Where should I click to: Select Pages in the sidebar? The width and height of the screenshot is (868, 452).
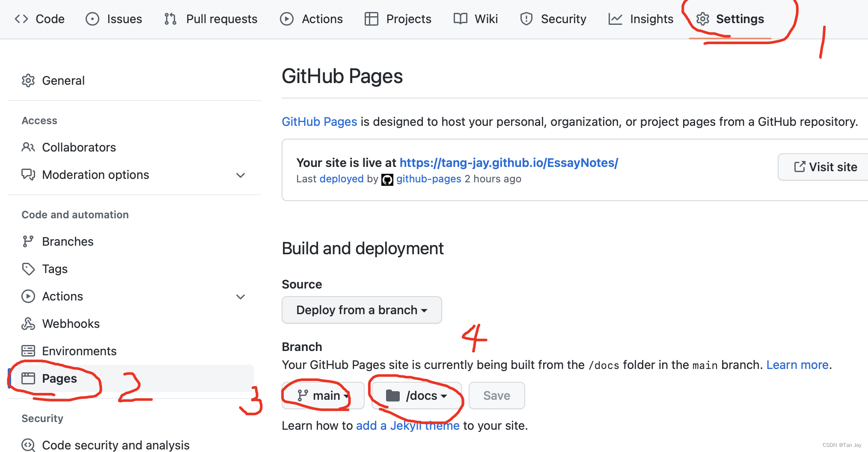tap(134, 378)
